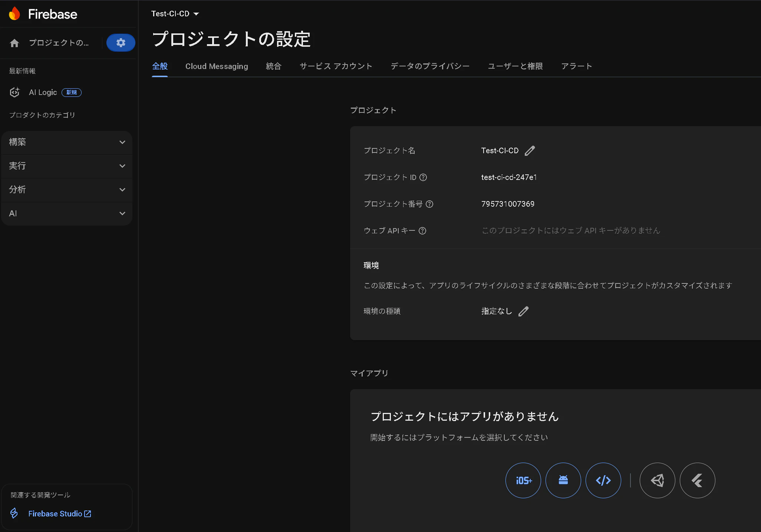
Task: Click the no web API key message
Action: [x=571, y=231]
